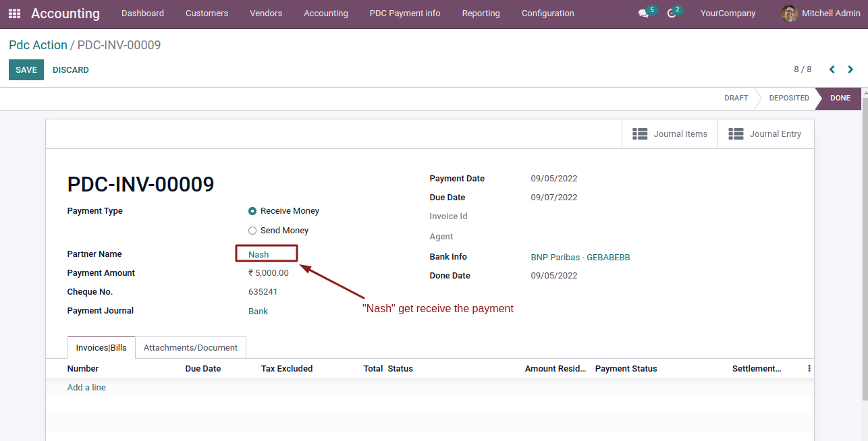Click the Deposited status stage
This screenshot has width=868, height=441.
point(789,98)
